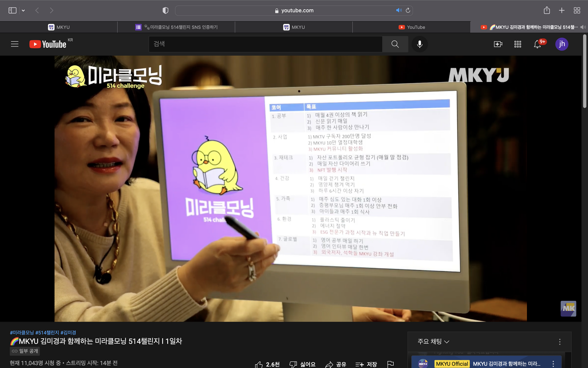This screenshot has height=368, width=588.
Task: Open YouTube hamburger guide menu
Action: tap(15, 44)
